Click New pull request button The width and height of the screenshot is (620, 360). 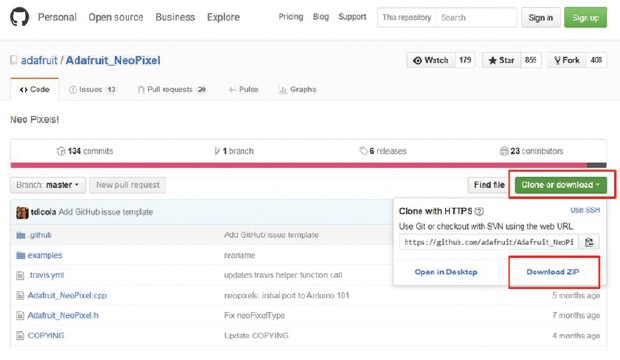point(128,185)
